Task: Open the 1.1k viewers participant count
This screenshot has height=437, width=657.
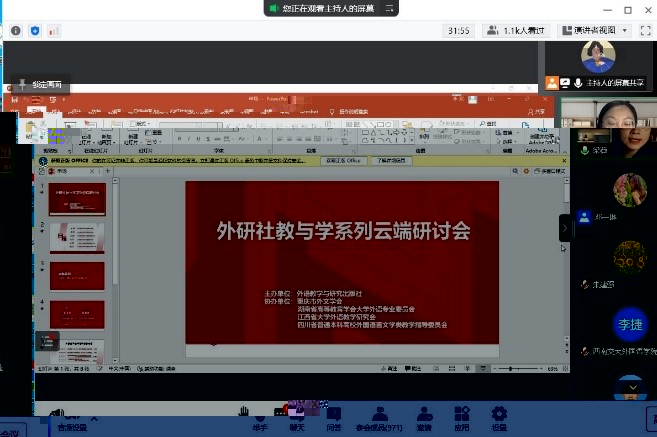Action: (x=516, y=31)
